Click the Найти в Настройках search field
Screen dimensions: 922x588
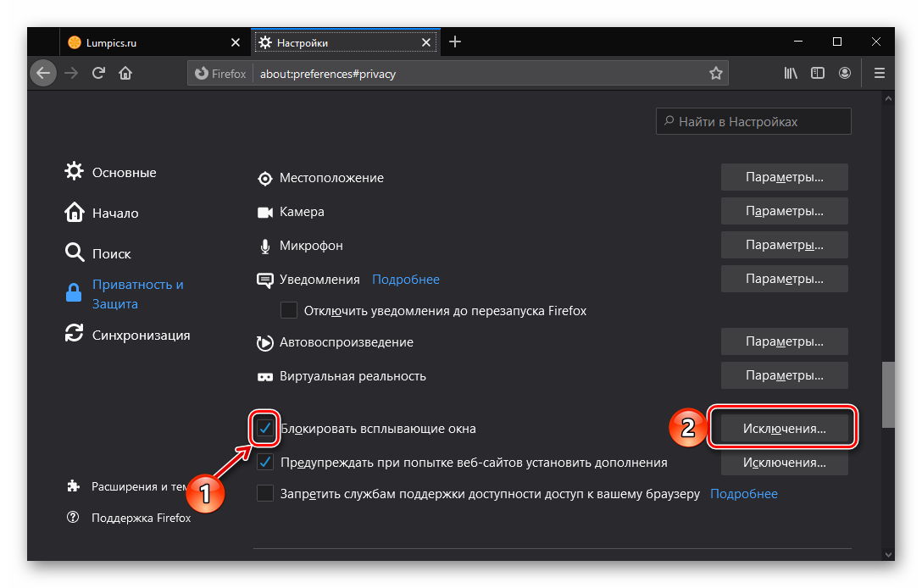click(753, 121)
